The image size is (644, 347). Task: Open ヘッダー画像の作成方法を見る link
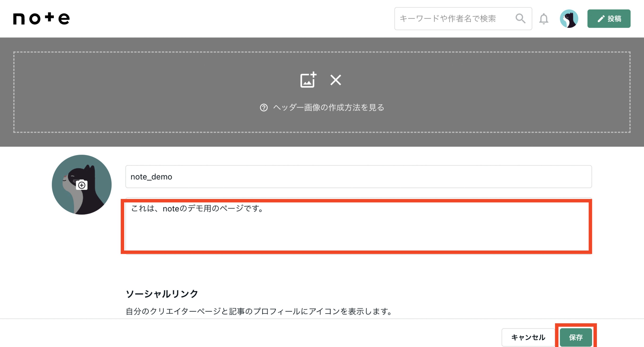[329, 108]
